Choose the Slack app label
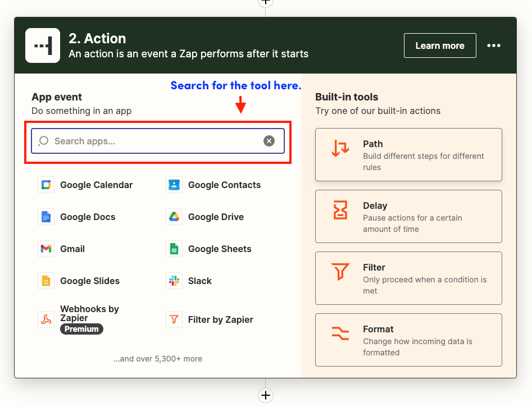The image size is (532, 407). pos(200,281)
